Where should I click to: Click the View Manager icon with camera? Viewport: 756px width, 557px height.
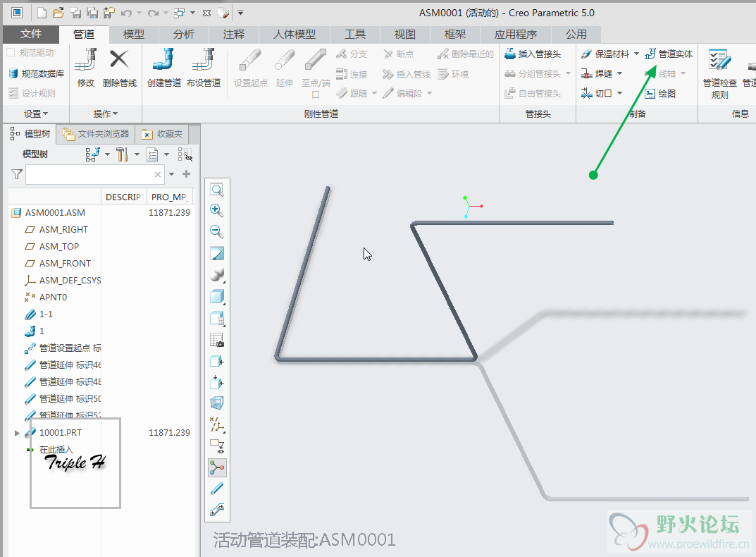coord(217,341)
